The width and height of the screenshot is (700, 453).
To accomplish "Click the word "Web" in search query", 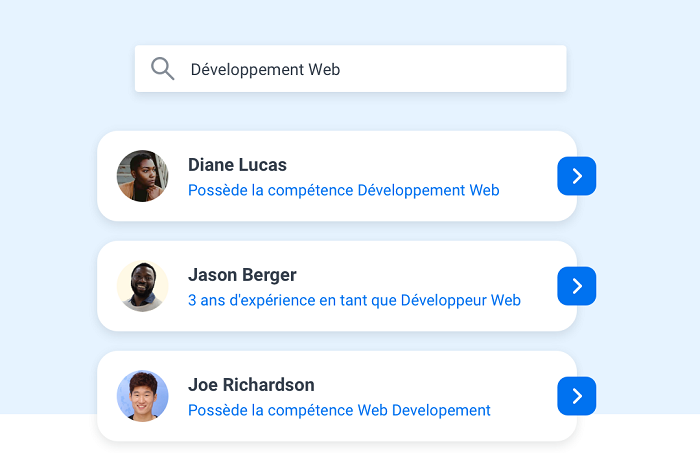I will click(x=324, y=70).
